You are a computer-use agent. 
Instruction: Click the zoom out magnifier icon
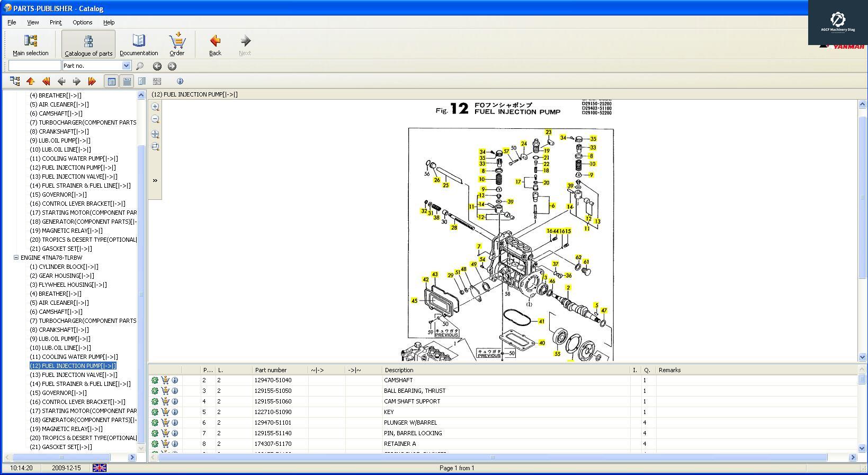tap(155, 119)
